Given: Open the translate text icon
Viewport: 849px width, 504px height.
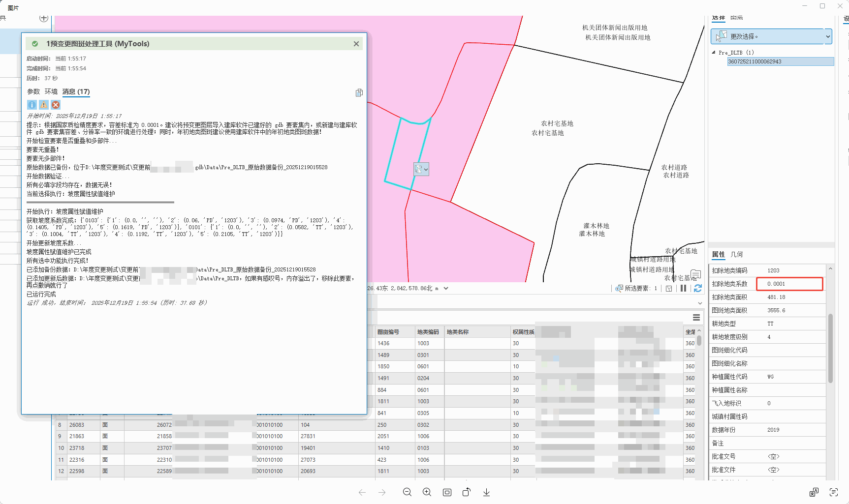Looking at the screenshot, I should [814, 492].
